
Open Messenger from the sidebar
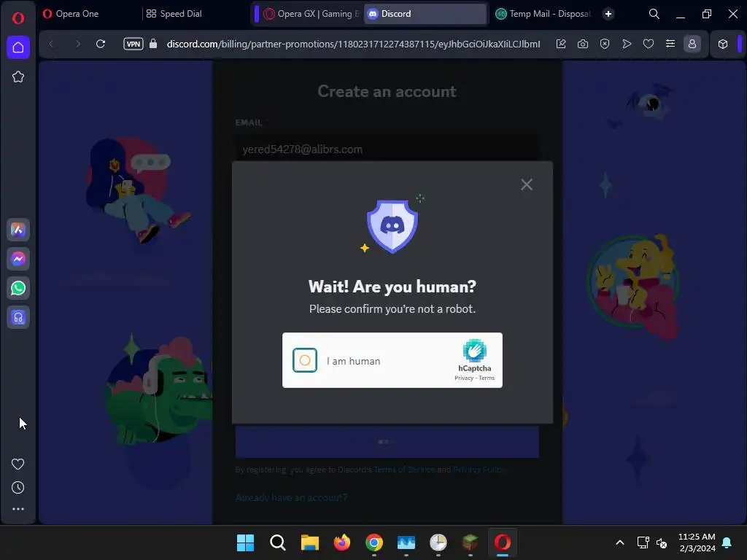[x=18, y=259]
